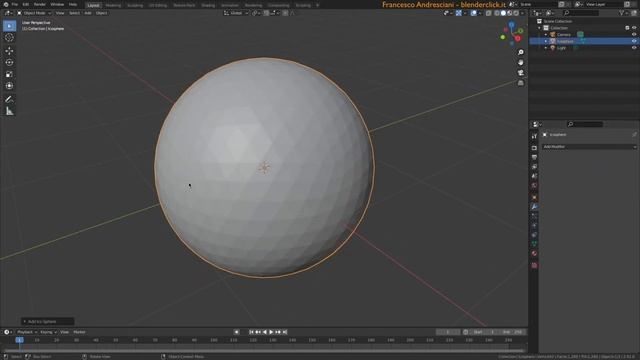Image resolution: width=640 pixels, height=360 pixels.
Task: Open the Keying dropdown in timeline
Action: pyautogui.click(x=48, y=332)
